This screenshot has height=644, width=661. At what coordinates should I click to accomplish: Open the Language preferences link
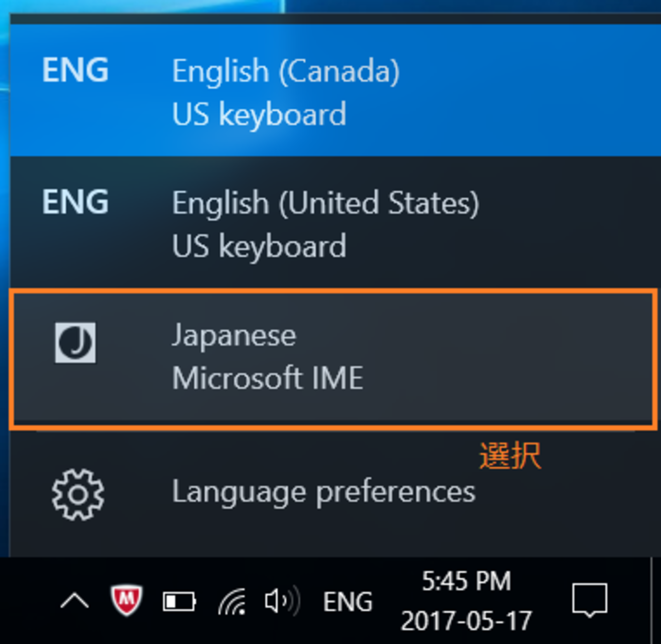323,492
